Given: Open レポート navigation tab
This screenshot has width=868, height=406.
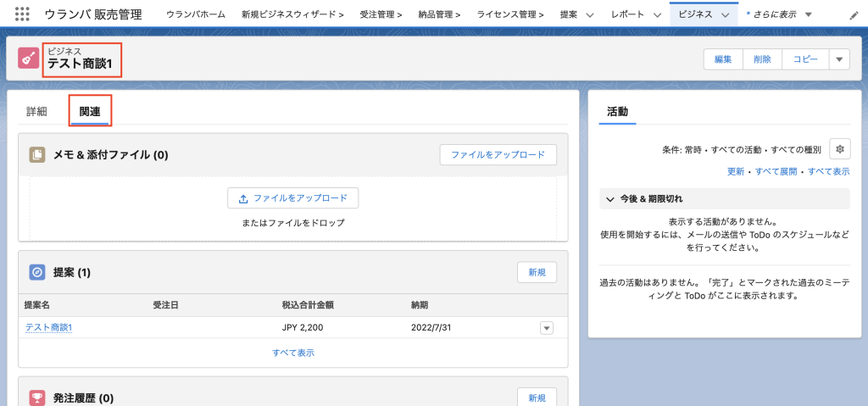Looking at the screenshot, I should pyautogui.click(x=628, y=15).
